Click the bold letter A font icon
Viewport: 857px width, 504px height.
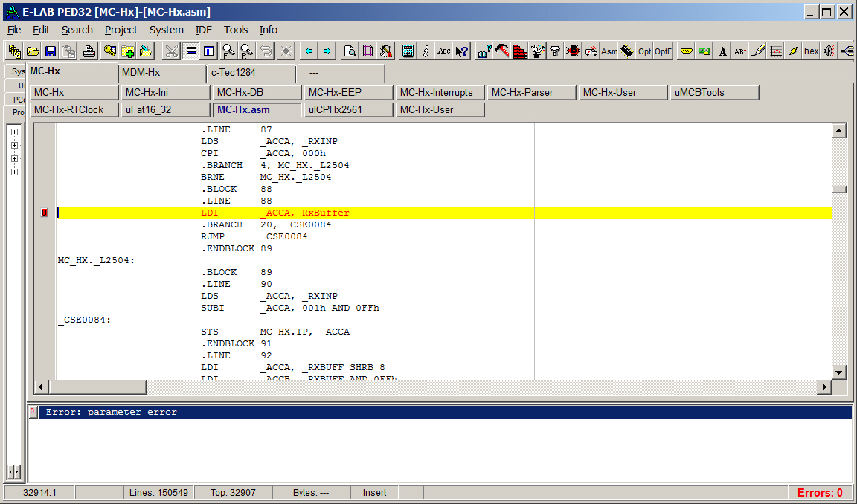722,51
